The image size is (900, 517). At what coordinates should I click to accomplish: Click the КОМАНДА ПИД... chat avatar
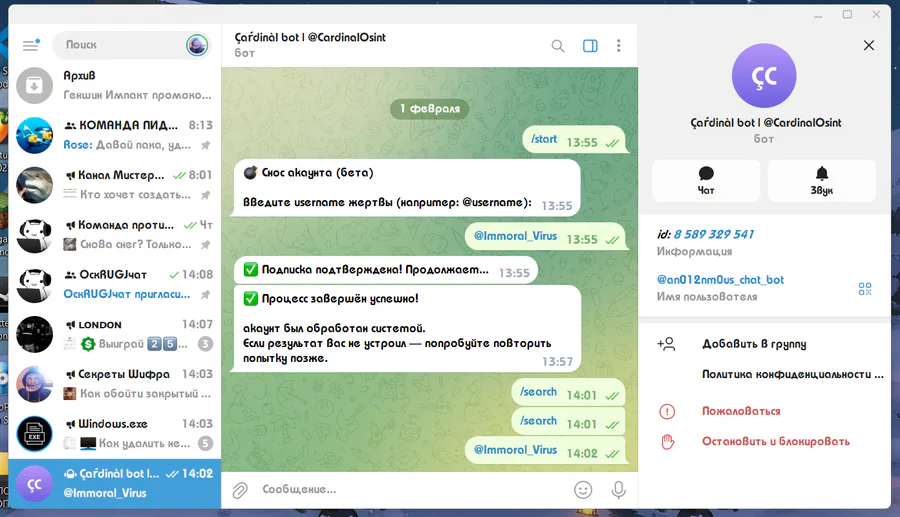34,135
